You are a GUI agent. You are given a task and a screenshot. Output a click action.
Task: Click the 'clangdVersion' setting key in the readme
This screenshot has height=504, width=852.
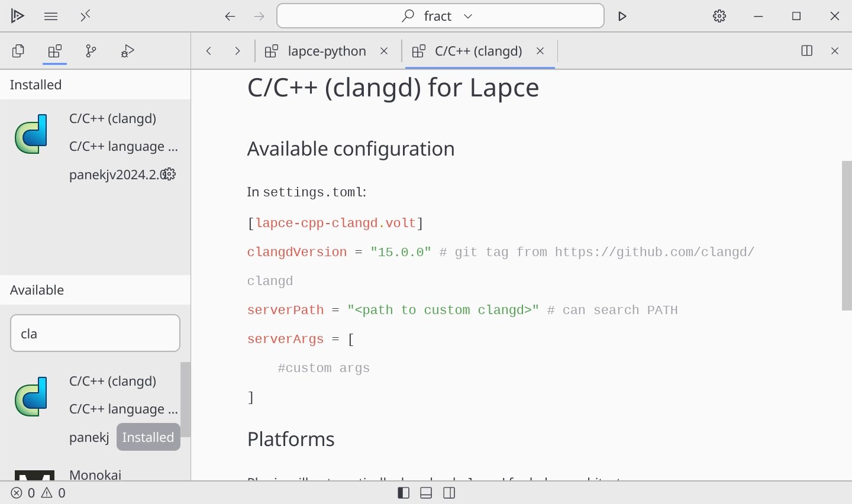click(x=297, y=252)
